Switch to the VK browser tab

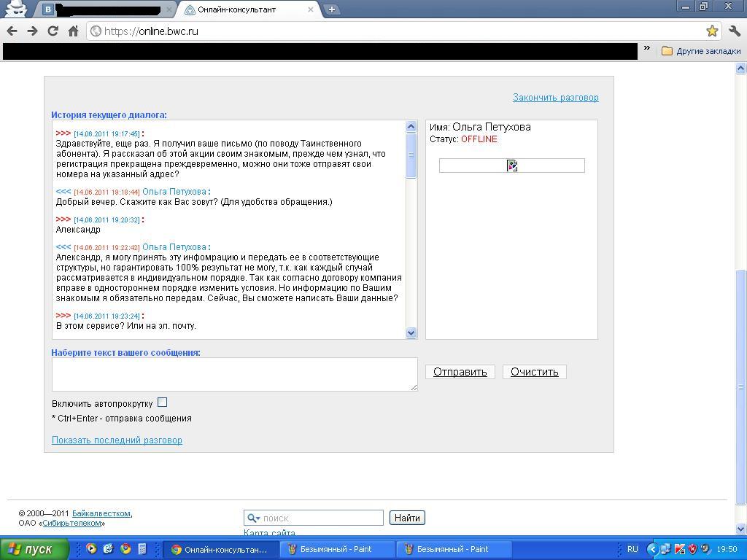coord(106,9)
